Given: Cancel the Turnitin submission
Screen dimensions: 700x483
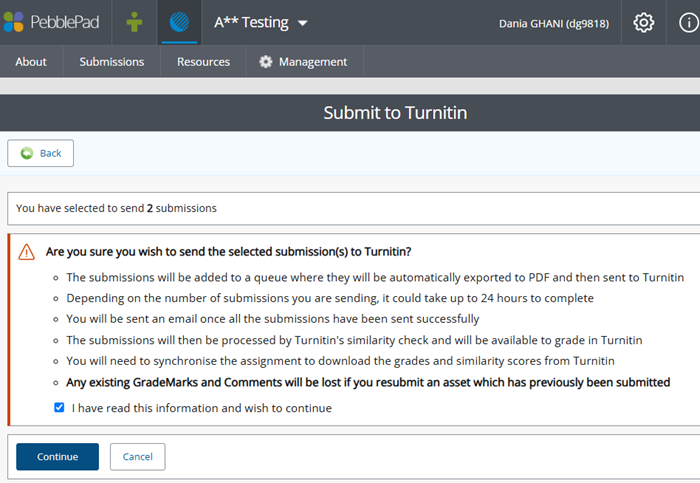Looking at the screenshot, I should point(138,457).
